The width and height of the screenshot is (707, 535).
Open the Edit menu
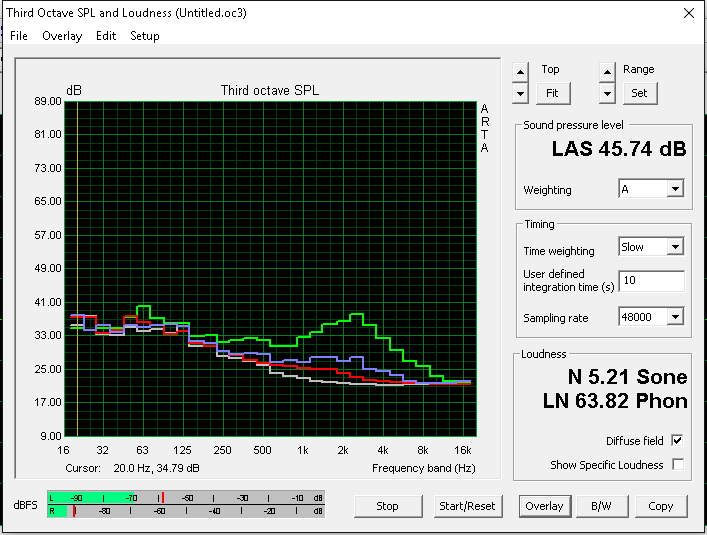[x=106, y=36]
